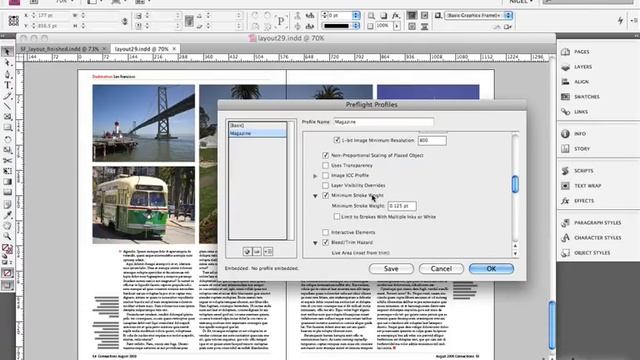Select the Eyedropper tool

pos(7,215)
